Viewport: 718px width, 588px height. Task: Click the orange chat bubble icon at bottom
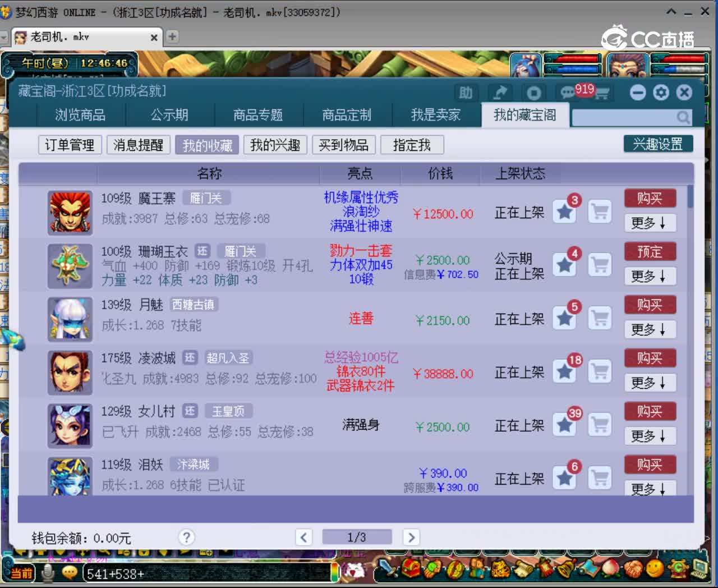[70, 573]
